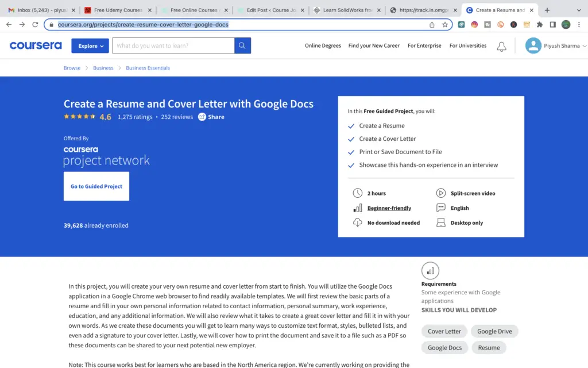Click the Share icon beside reviews

[202, 117]
